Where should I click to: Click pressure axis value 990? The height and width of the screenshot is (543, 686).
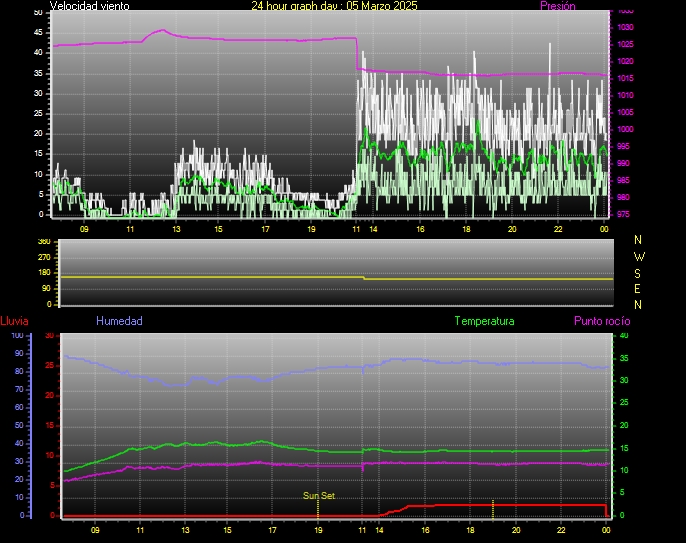click(623, 163)
